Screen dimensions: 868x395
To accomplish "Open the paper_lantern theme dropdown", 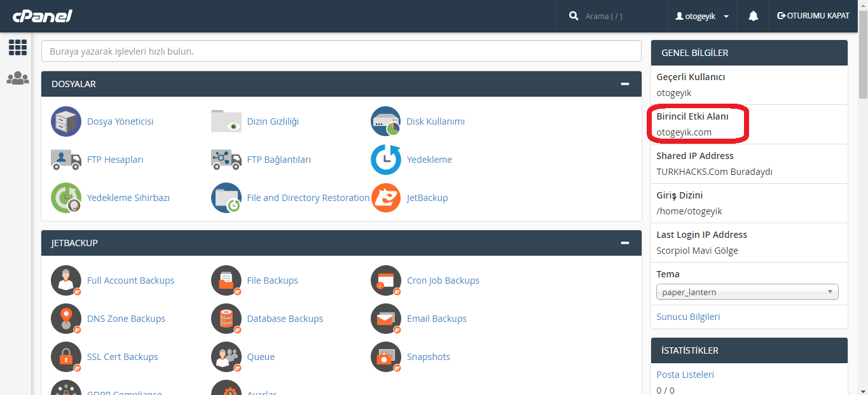I will [747, 292].
